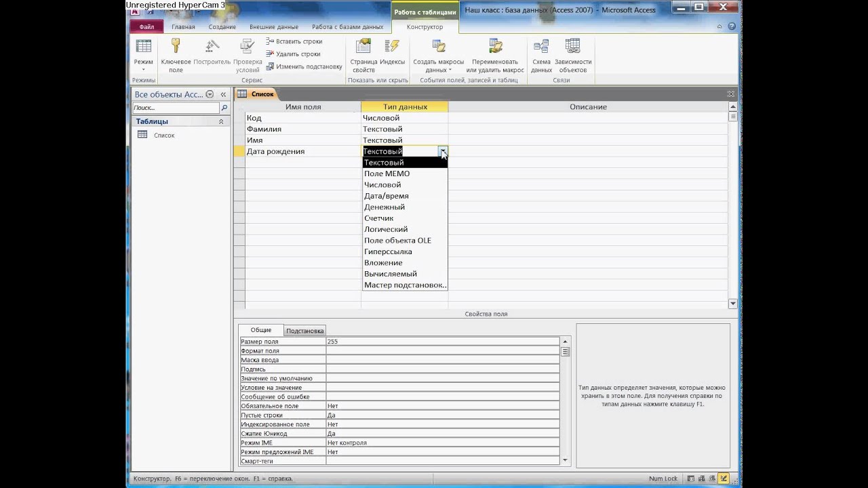Choose Текстовый in the dropdown list
The image size is (868, 488).
[x=405, y=163]
